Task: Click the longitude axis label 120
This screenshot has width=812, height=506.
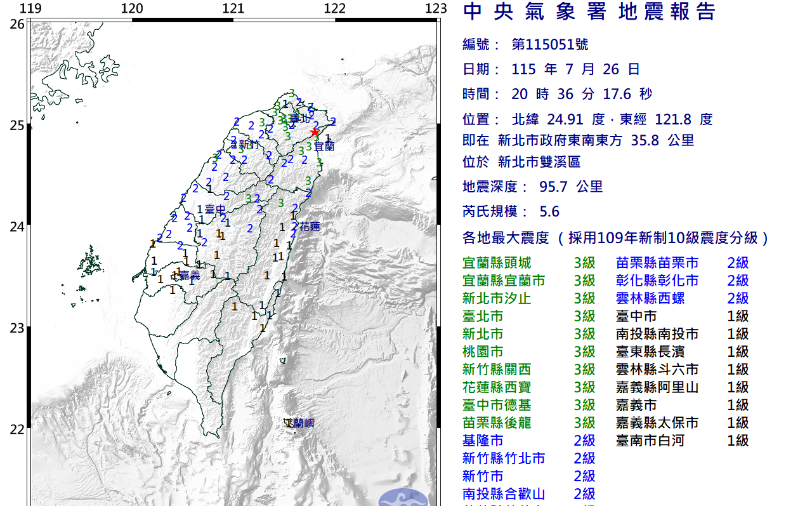Action: pyautogui.click(x=132, y=8)
